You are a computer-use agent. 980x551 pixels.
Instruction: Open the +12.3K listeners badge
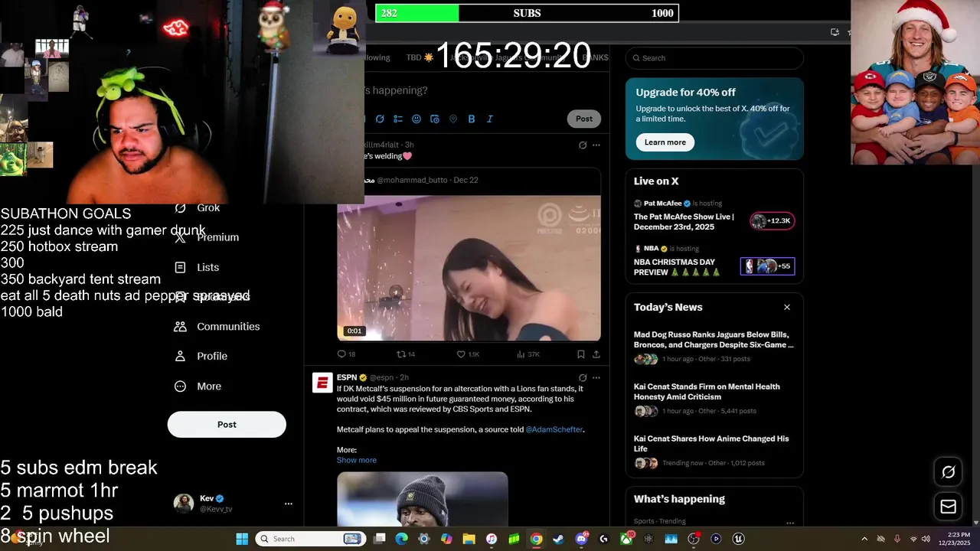tap(772, 221)
